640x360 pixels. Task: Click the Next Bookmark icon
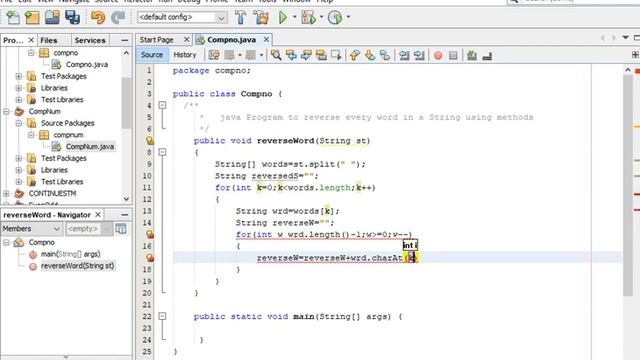(370, 55)
